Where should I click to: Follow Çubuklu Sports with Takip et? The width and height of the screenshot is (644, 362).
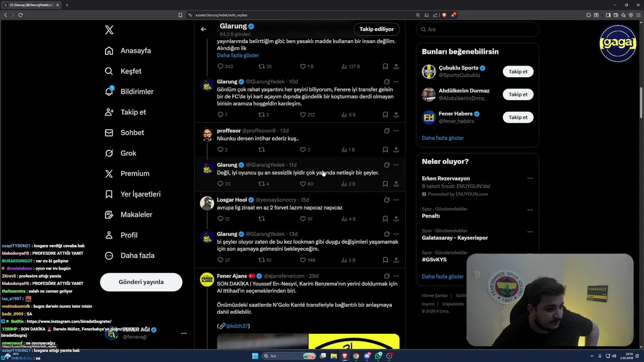click(518, 72)
